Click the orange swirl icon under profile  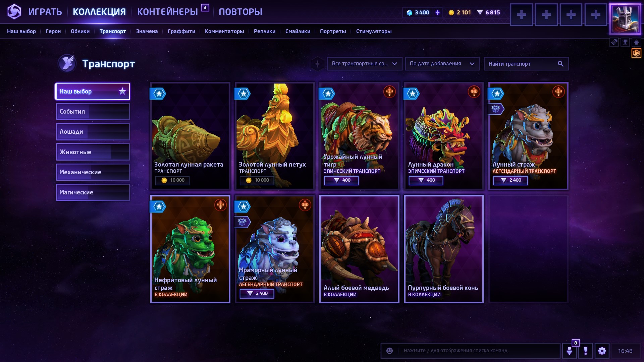point(636,53)
